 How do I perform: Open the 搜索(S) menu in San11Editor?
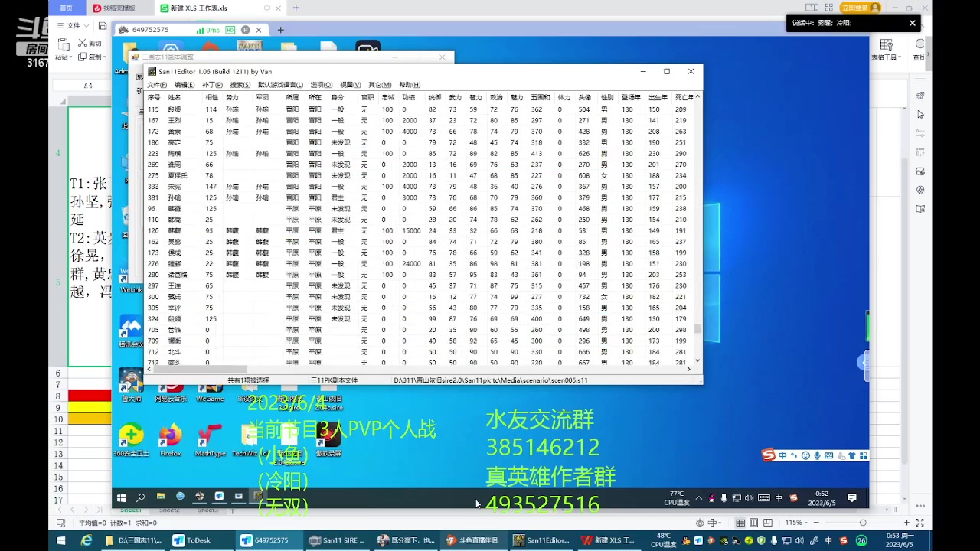pos(240,85)
